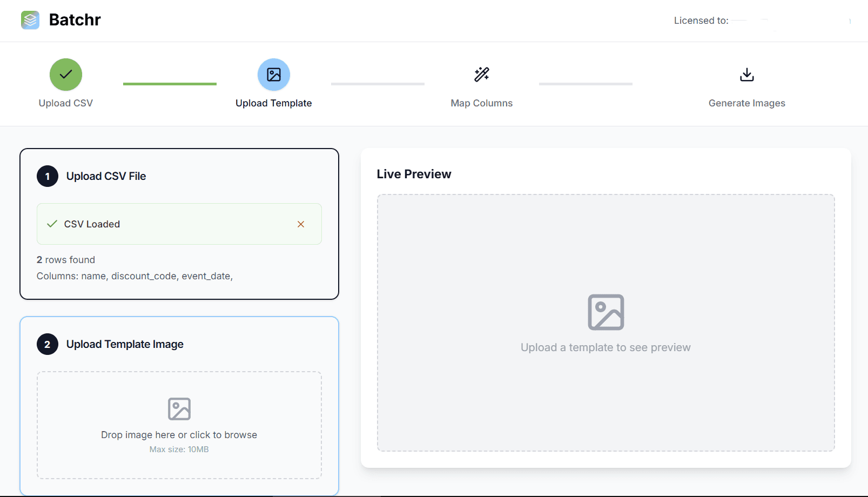Click the Licensed to text in header
This screenshot has height=497, width=868.
[701, 20]
